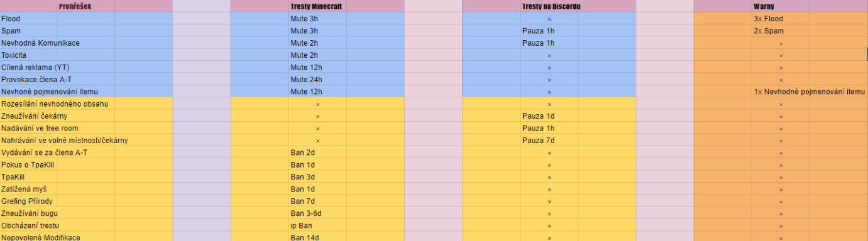Select the Ban 14d cell
This screenshot has height=241, width=868.
pos(317,237)
